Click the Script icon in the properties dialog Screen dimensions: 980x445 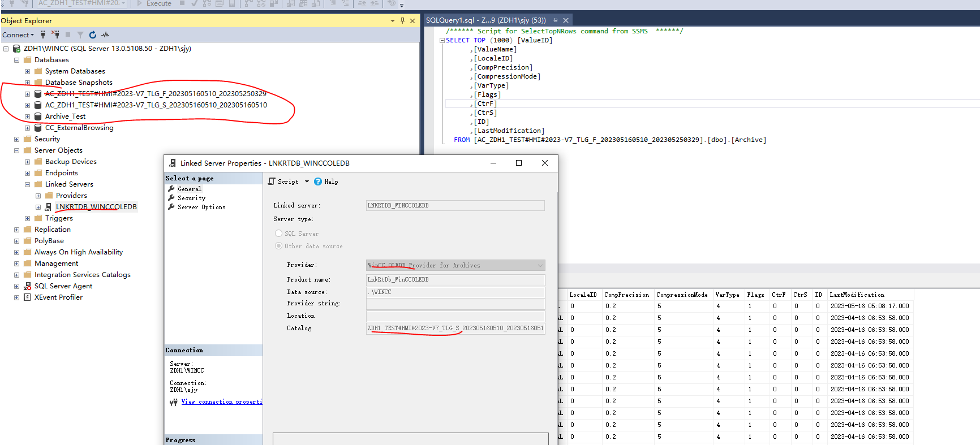[x=272, y=182]
